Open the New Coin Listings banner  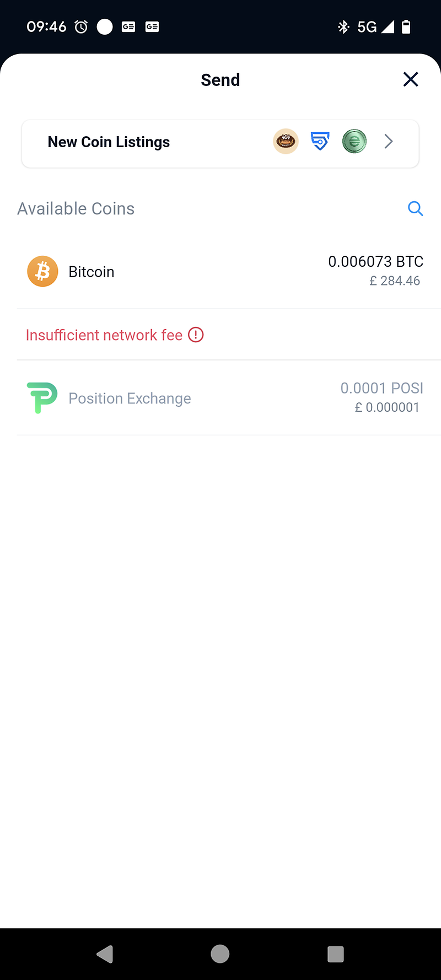tap(109, 142)
